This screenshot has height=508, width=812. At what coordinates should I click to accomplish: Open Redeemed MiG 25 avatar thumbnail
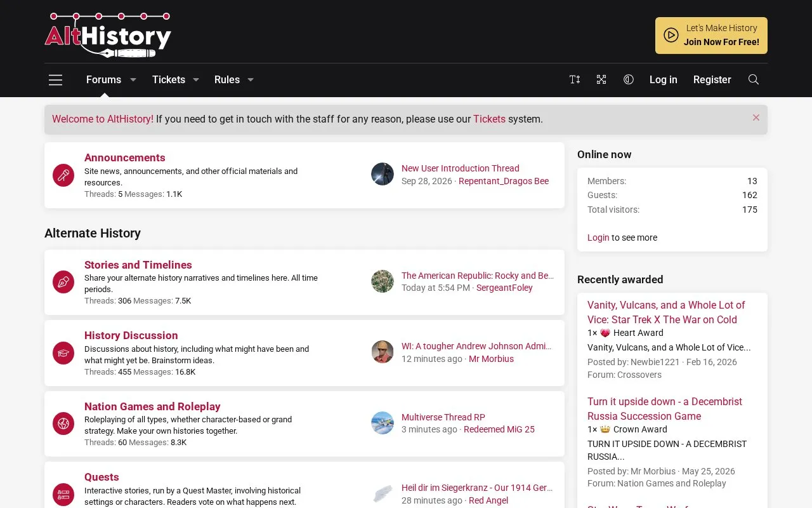click(383, 423)
